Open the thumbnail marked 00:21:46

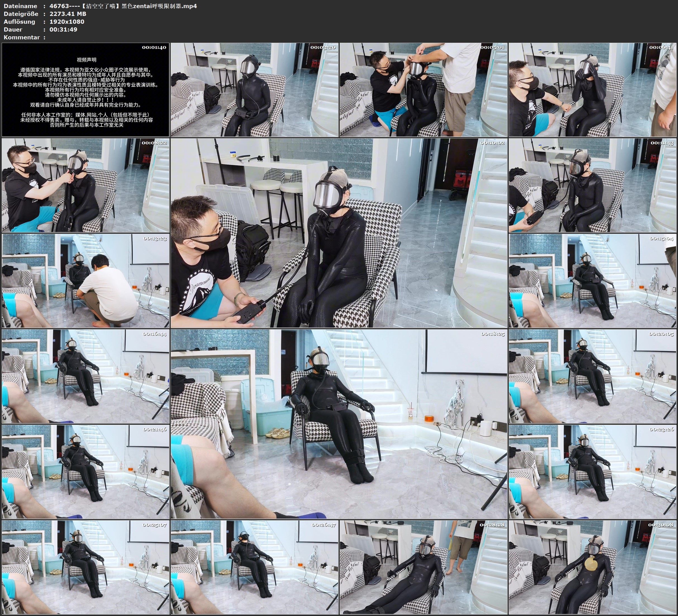(85, 472)
